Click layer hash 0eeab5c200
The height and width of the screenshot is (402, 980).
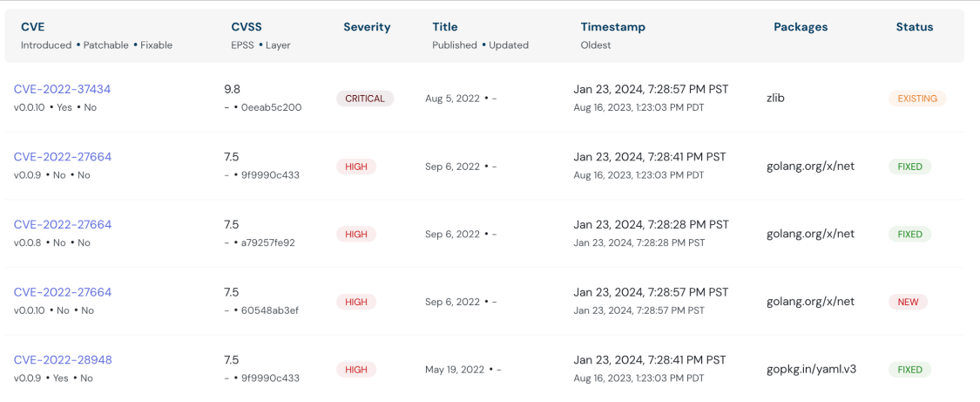coord(271,108)
